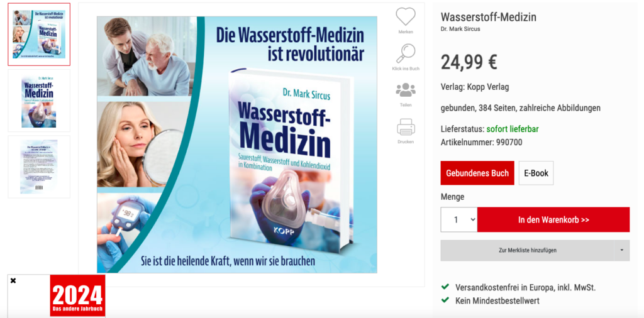Screen dimensions: 644x318
Task: Click the Teilen share icon
Action: pyautogui.click(x=406, y=90)
